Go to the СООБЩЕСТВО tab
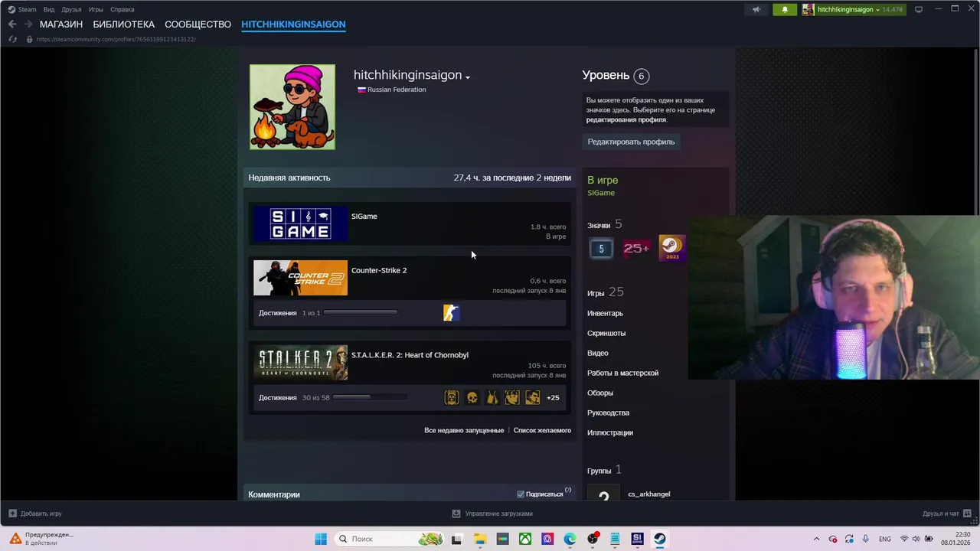The height and width of the screenshot is (551, 980). 198,24
